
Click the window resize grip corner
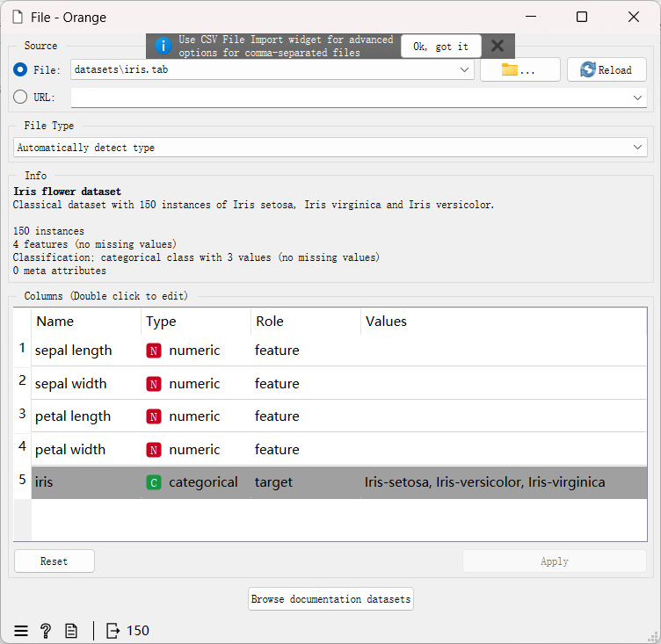click(x=654, y=636)
